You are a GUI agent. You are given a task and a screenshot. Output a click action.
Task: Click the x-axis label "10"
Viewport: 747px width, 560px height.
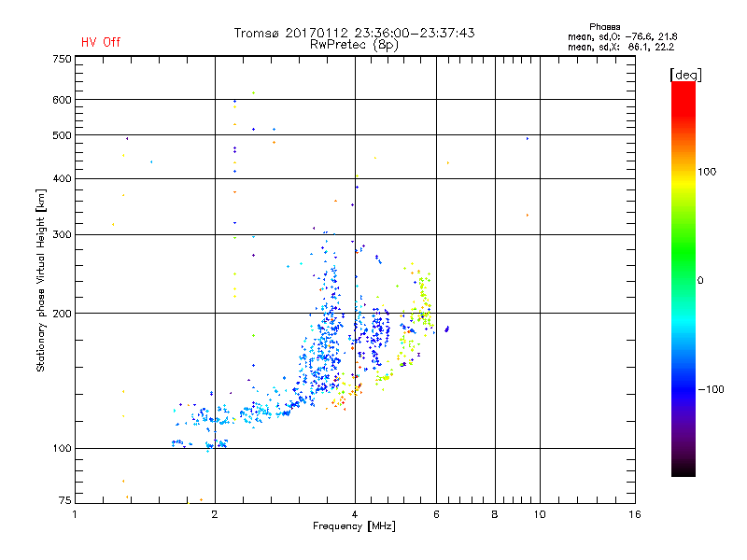click(540, 514)
